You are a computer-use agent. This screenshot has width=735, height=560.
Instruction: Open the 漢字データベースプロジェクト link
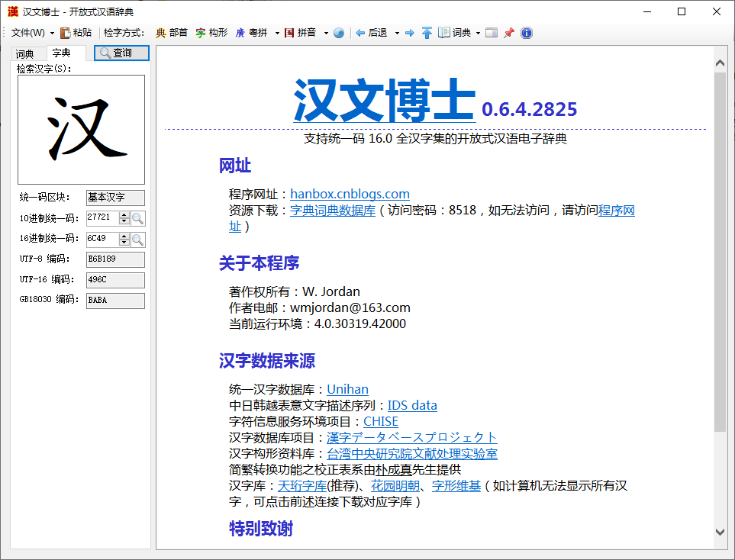pos(411,437)
